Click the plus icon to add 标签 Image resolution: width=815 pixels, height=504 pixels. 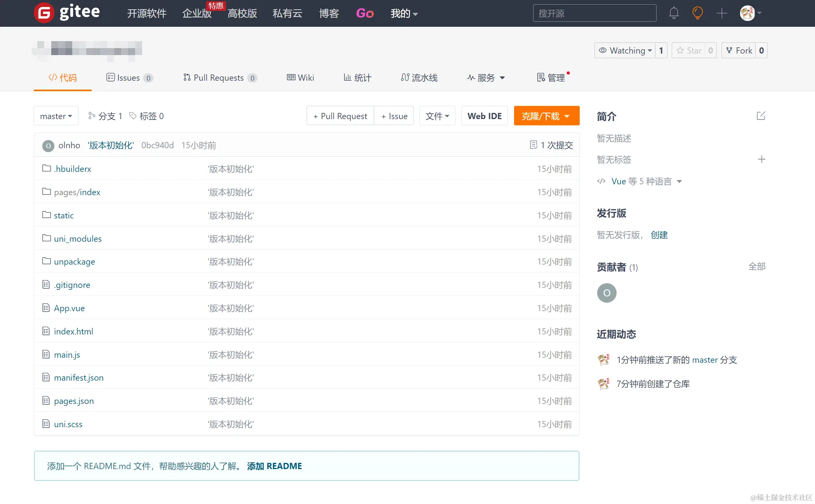click(761, 159)
